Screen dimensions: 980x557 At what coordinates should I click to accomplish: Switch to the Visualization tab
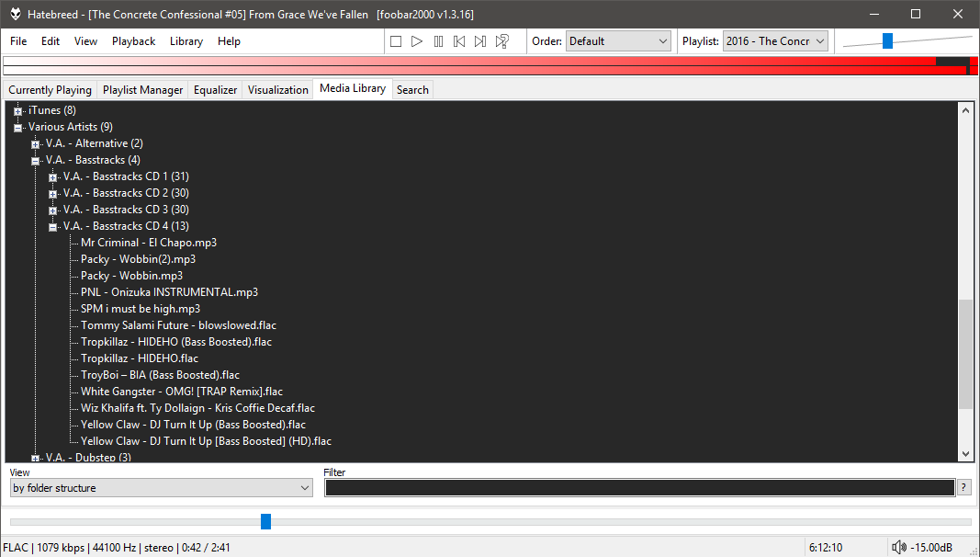tap(278, 90)
